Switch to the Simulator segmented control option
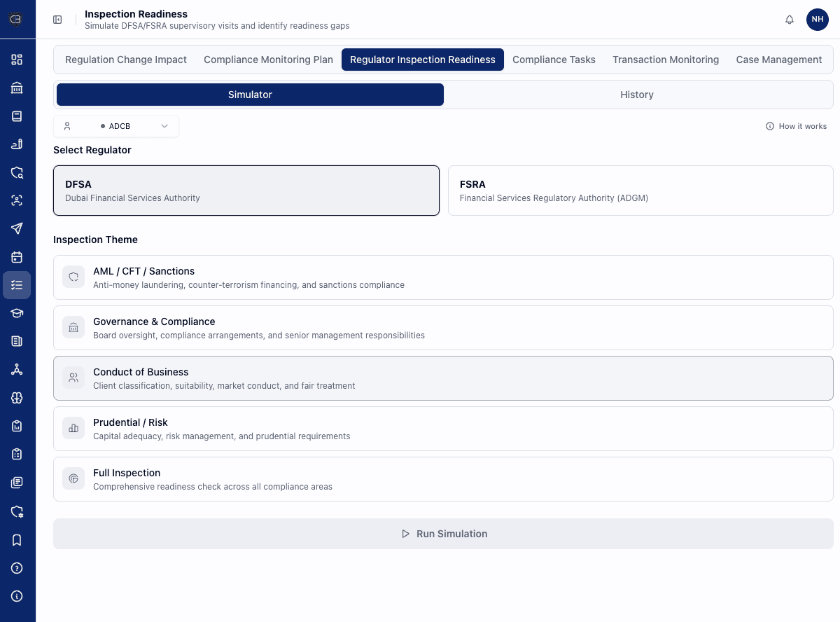The width and height of the screenshot is (840, 622). coord(249,95)
